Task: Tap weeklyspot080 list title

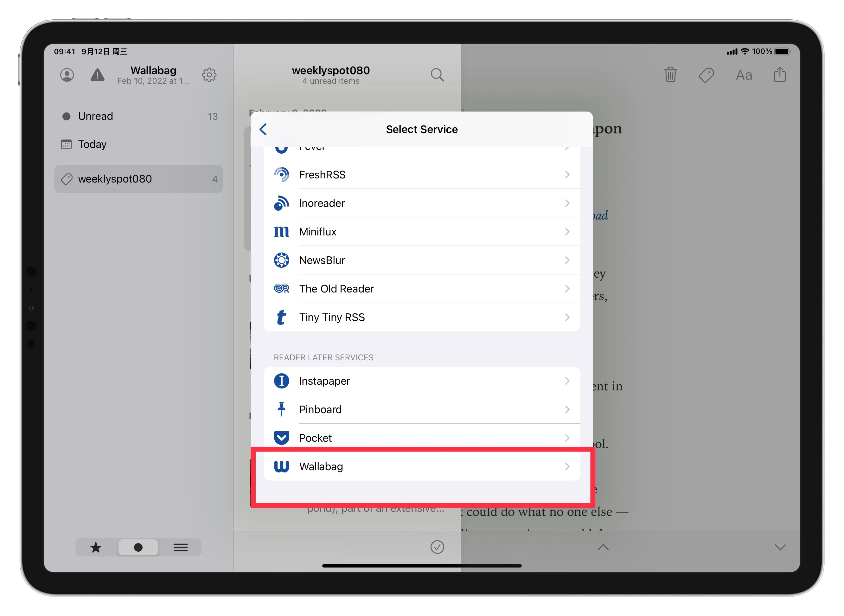Action: click(331, 70)
